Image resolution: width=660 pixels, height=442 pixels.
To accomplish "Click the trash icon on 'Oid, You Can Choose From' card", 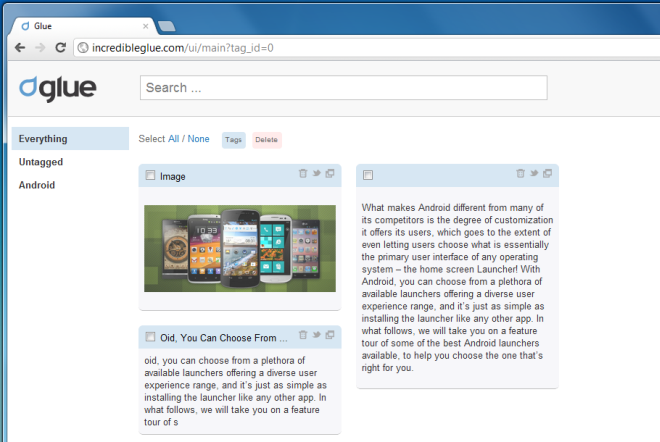I will tap(303, 335).
